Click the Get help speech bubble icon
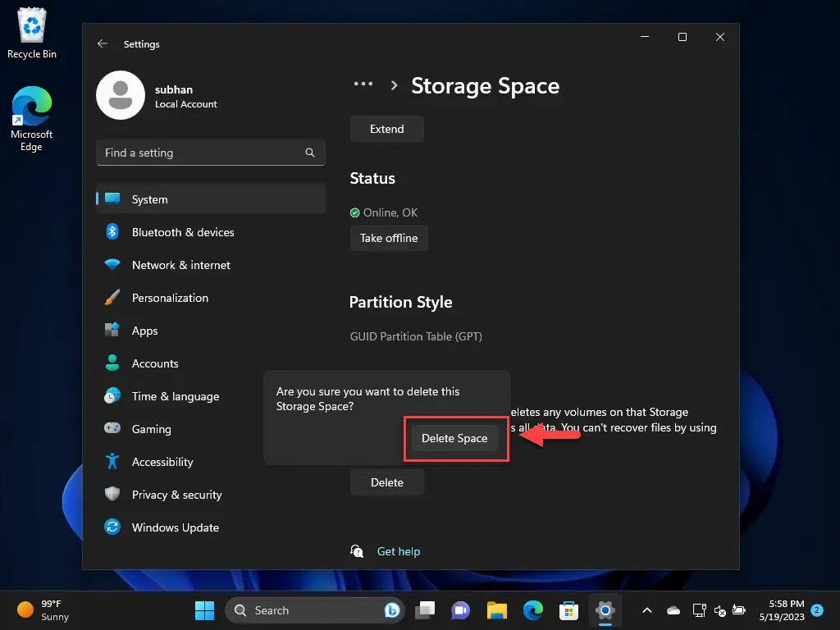 tap(357, 550)
